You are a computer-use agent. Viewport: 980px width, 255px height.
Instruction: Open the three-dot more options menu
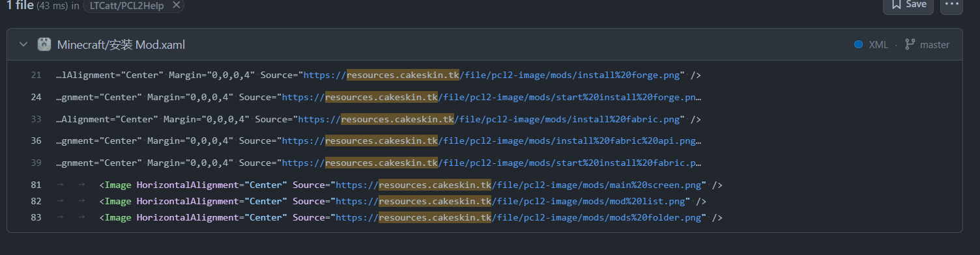click(x=951, y=5)
